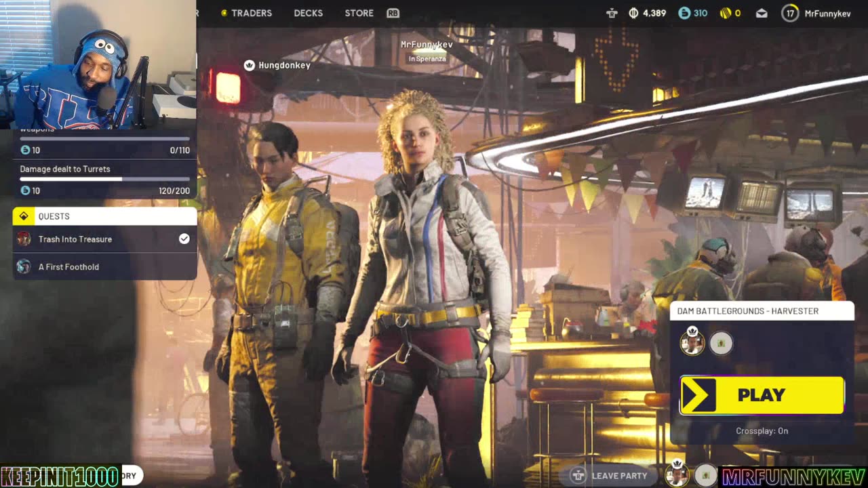Open the Quests header
This screenshot has width=868, height=488.
click(x=105, y=216)
